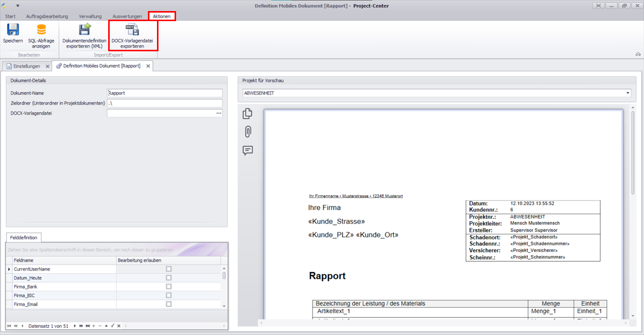This screenshot has width=644, height=335.
Task: Select the Einstellungen document tab
Action: 26,66
